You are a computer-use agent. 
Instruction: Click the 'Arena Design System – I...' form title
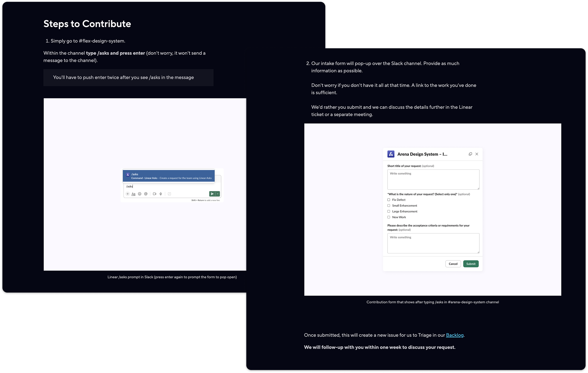[422, 154]
